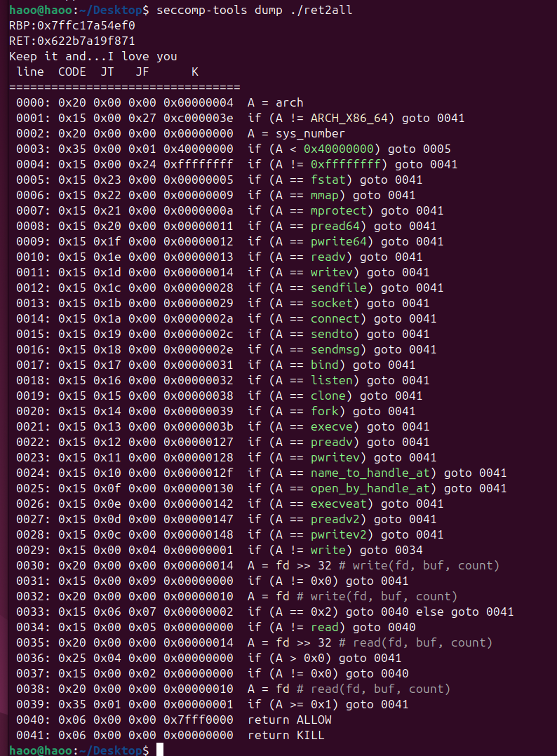The height and width of the screenshot is (756, 557).
Task: Click "A = sys_number" on line 0002
Action: (x=297, y=133)
